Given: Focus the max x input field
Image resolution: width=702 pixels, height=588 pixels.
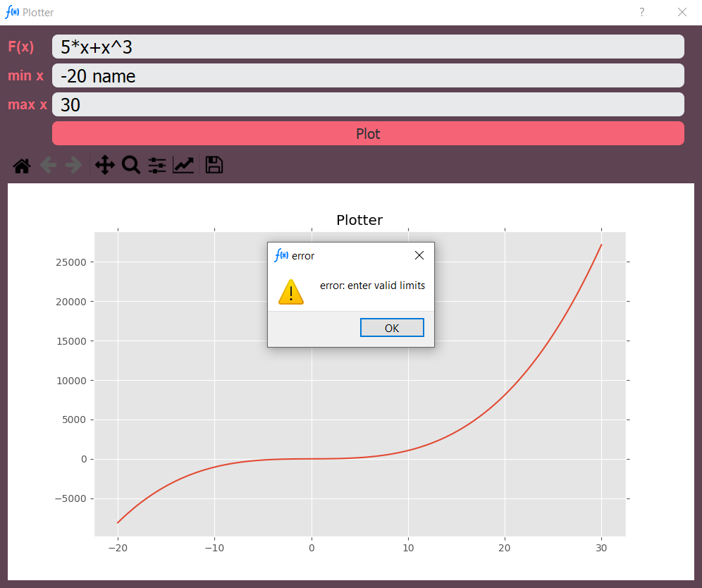Looking at the screenshot, I should tap(368, 104).
